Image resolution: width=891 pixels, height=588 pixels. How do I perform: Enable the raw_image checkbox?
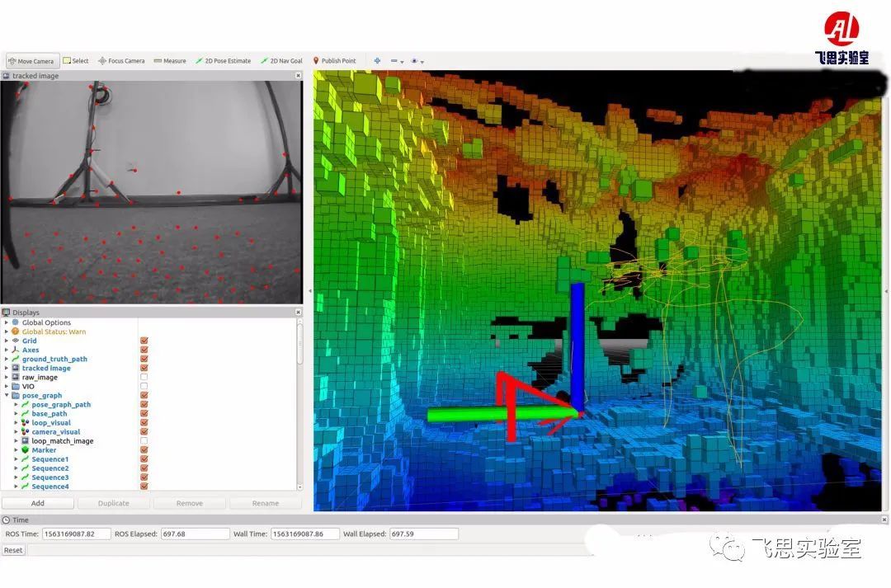tap(144, 377)
